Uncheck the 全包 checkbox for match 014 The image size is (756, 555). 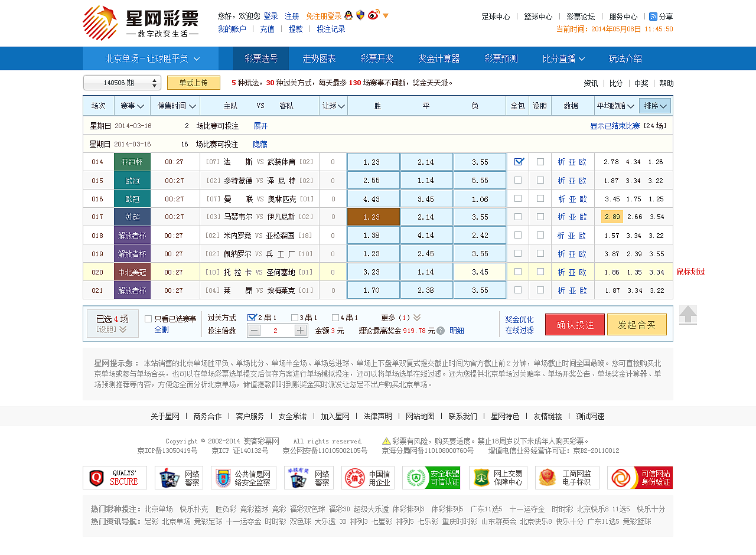point(517,162)
